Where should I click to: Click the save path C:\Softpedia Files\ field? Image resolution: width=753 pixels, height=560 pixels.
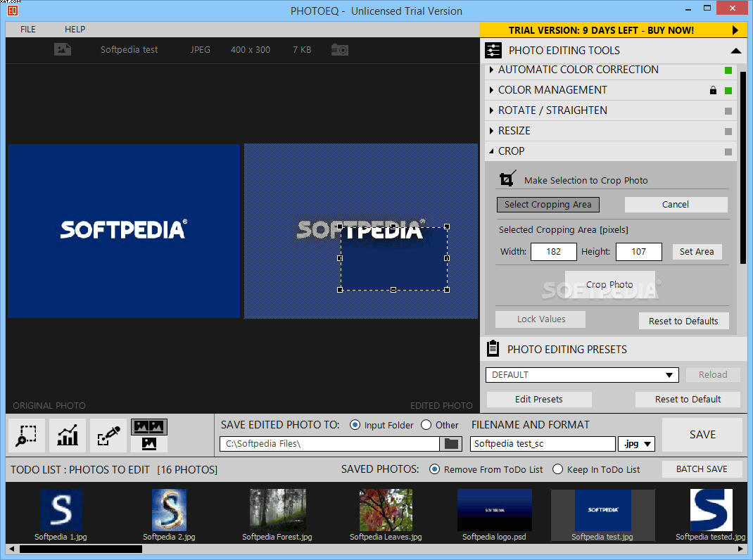(x=329, y=444)
